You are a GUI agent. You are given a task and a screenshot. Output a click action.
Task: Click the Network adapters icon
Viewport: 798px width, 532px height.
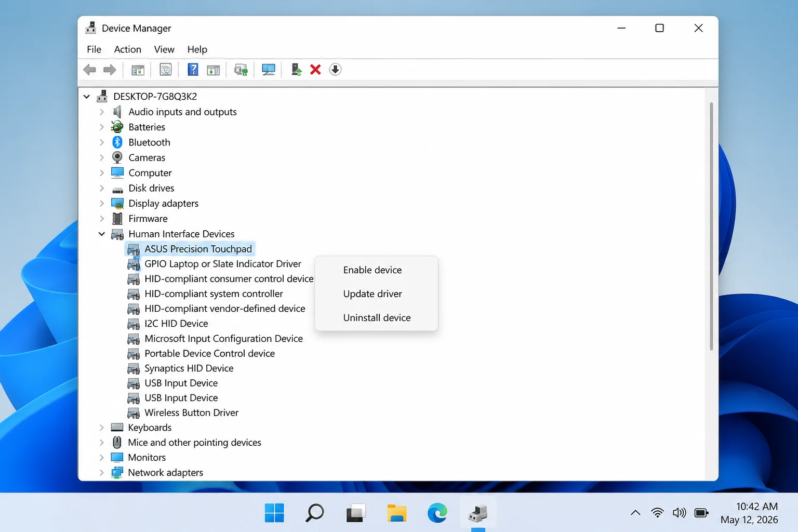point(117,472)
